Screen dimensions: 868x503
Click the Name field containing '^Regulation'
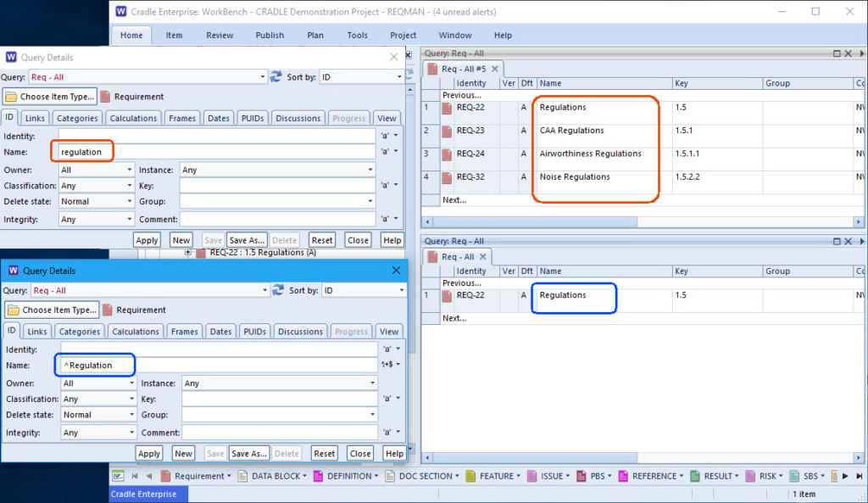(x=216, y=365)
